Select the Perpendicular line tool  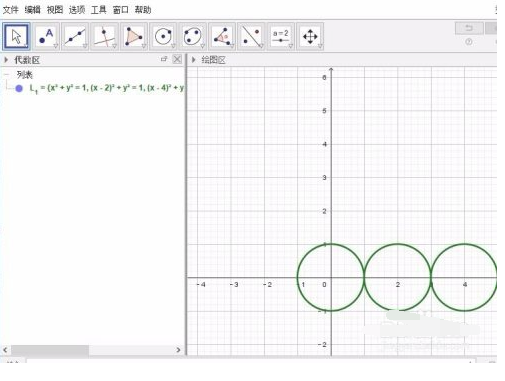click(x=105, y=36)
